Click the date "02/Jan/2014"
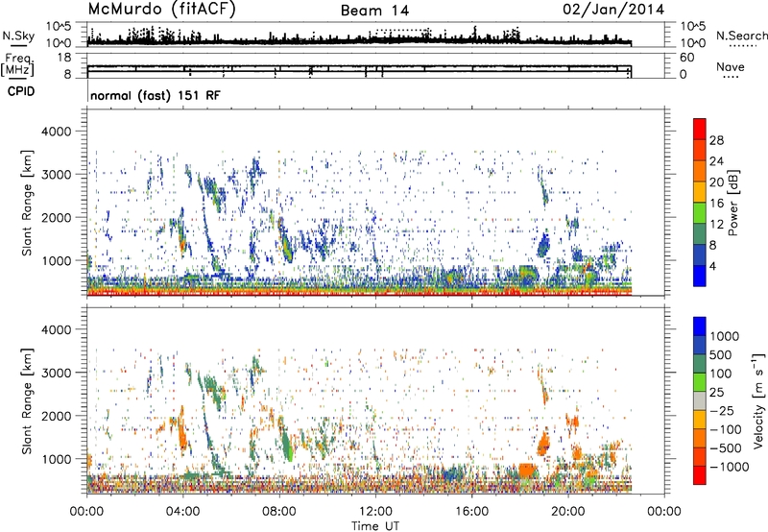 tap(613, 10)
